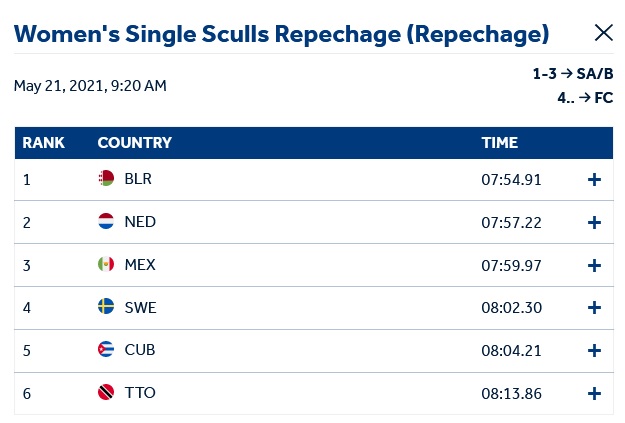Image resolution: width=625 pixels, height=423 pixels.
Task: Click the plus icon for CUB
Action: (594, 351)
